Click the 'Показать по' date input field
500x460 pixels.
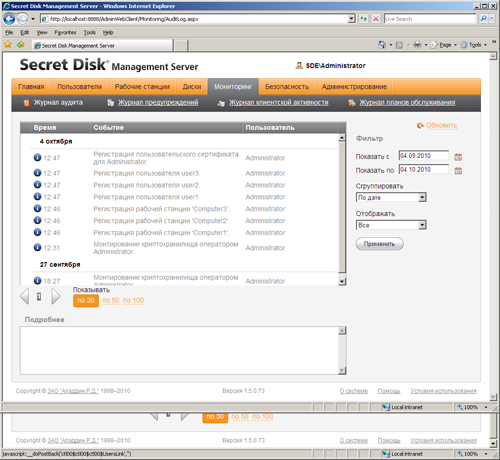click(424, 169)
